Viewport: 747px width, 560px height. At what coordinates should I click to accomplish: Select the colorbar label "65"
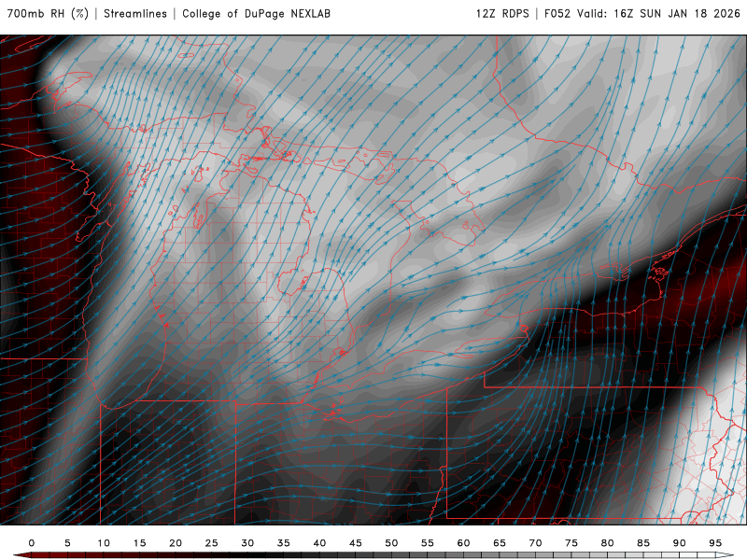(500, 543)
